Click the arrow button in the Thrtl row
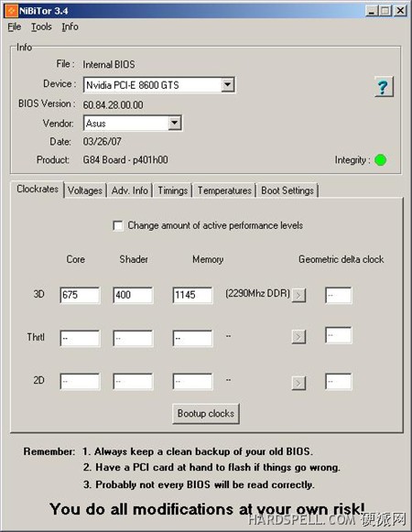 point(298,337)
